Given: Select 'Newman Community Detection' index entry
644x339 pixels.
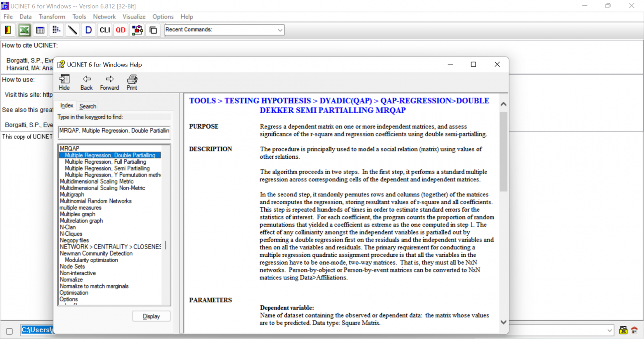Looking at the screenshot, I should 96,253.
